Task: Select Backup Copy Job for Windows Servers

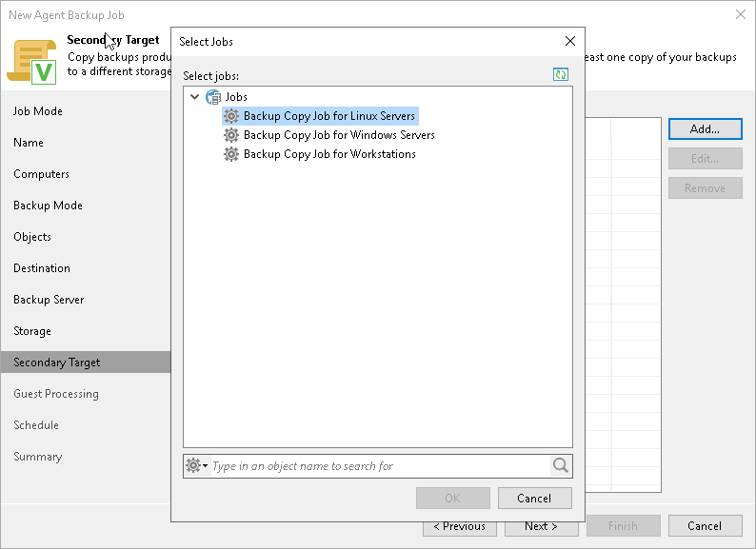Action: click(339, 135)
